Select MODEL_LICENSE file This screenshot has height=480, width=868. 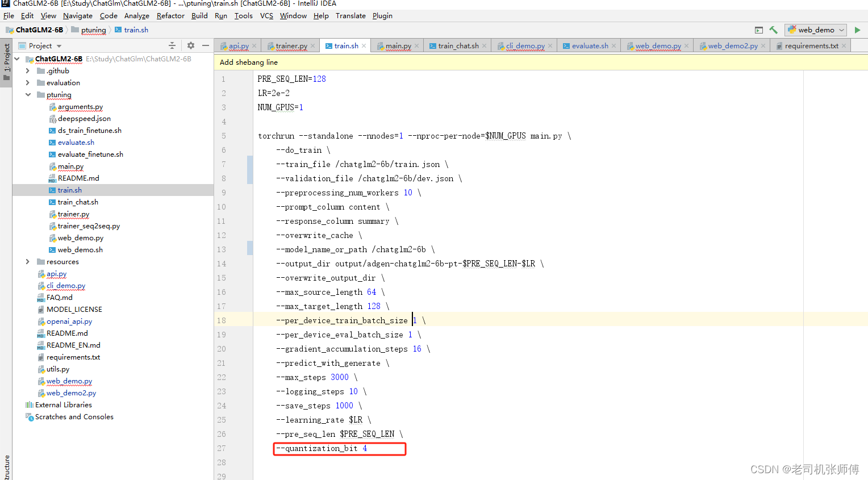tap(74, 310)
